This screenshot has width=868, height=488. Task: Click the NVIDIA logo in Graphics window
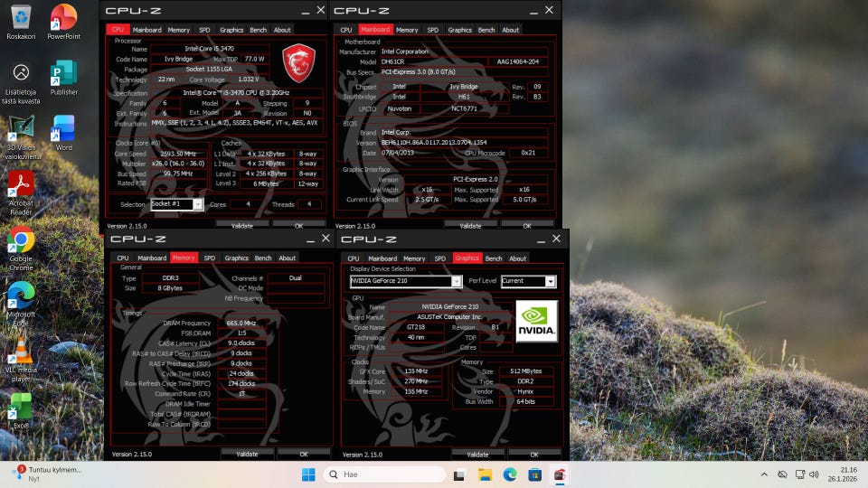pyautogui.click(x=536, y=322)
